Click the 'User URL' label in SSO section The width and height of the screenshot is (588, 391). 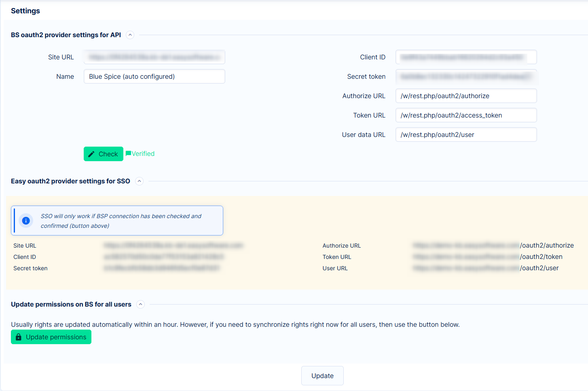[x=335, y=268]
